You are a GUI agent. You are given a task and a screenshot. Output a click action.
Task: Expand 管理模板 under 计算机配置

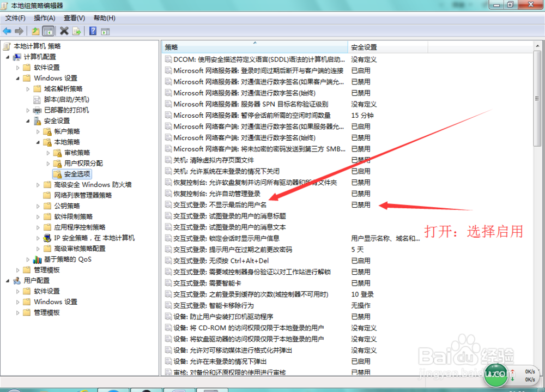(x=17, y=270)
